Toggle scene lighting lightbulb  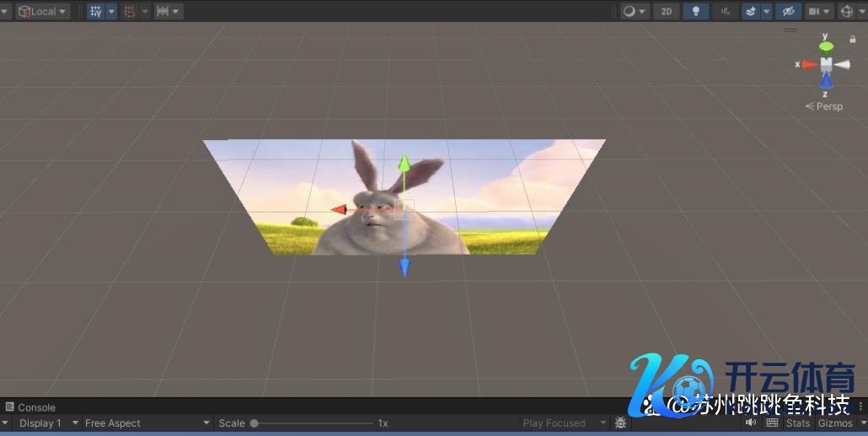(695, 12)
